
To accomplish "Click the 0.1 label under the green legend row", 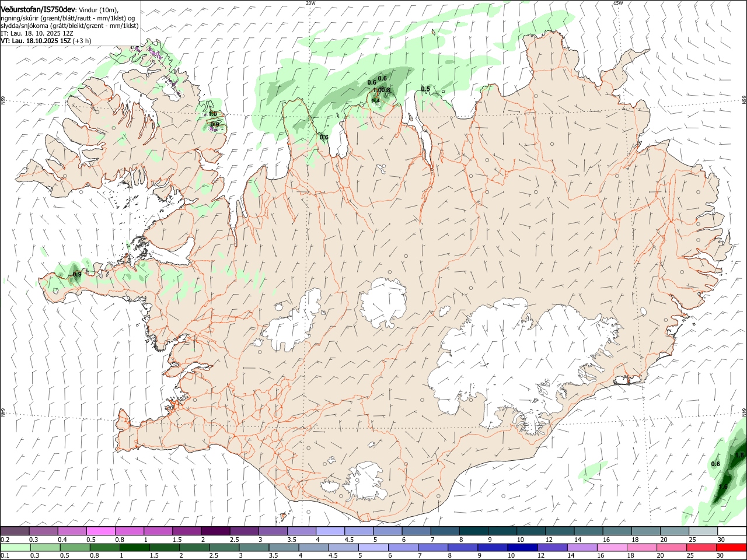I will 4,556.
